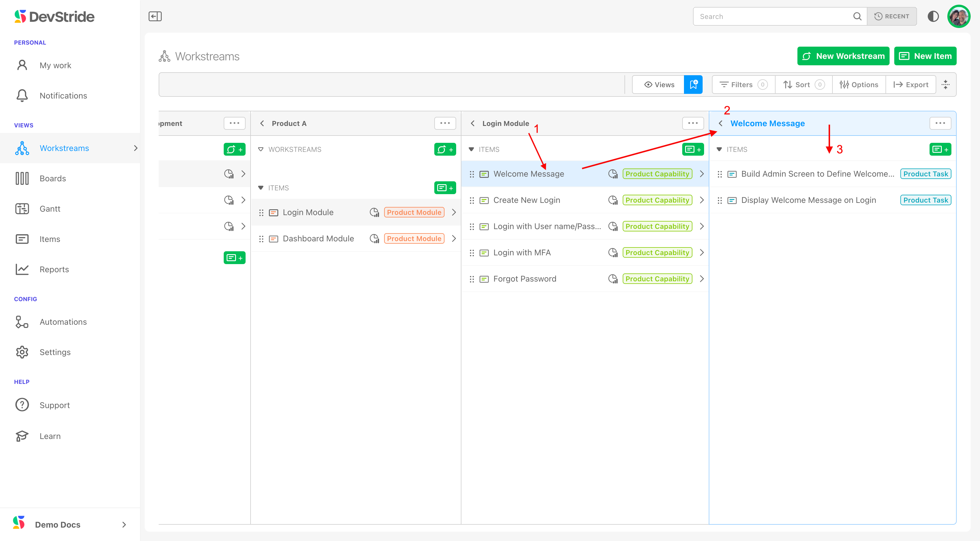Click the collapse-all icon beside Export
The width and height of the screenshot is (980, 541).
[945, 85]
